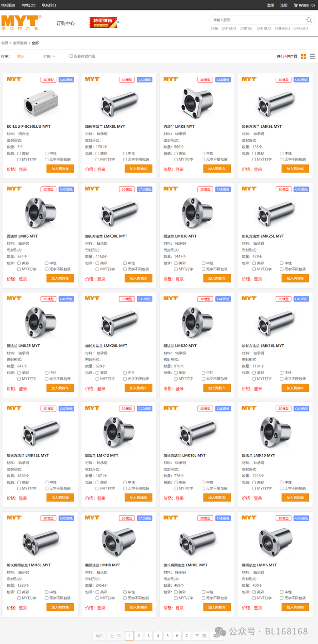Click the LM16UU suggested search link

229,28
